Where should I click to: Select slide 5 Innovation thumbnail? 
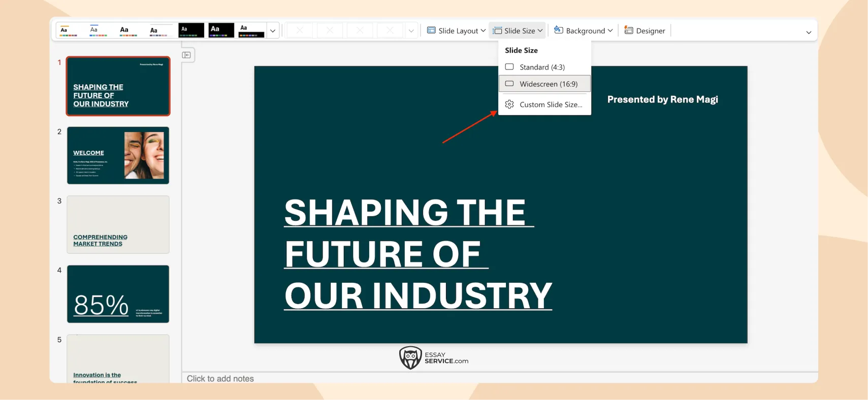(118, 359)
